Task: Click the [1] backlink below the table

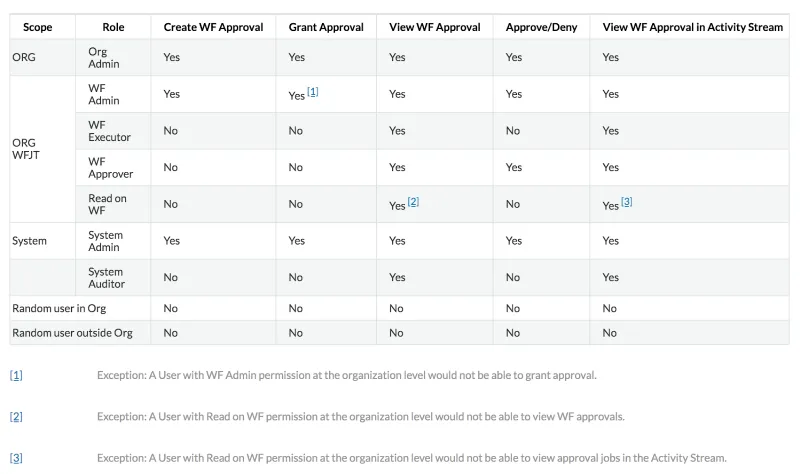Action: click(16, 375)
